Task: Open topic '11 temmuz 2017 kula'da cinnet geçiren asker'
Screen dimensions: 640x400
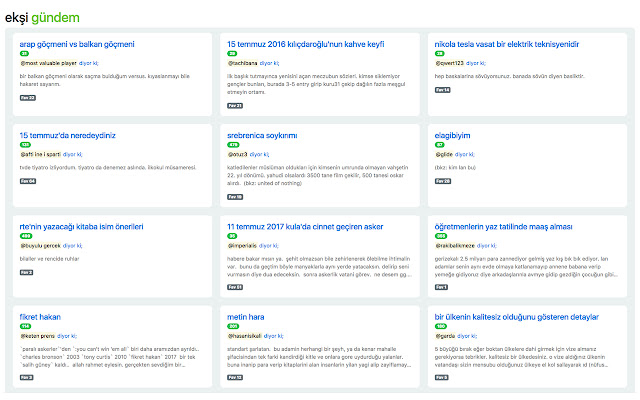Action: [x=305, y=227]
